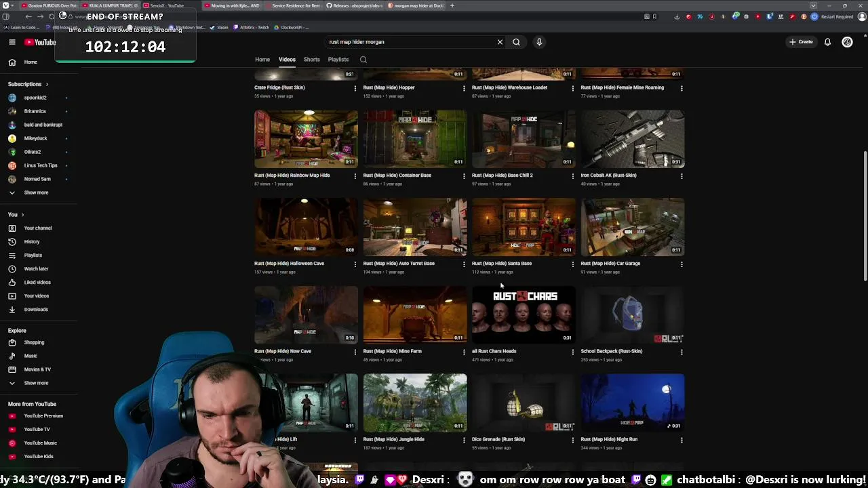This screenshot has height=488, width=868.
Task: Open the Playlists tab
Action: click(x=338, y=60)
